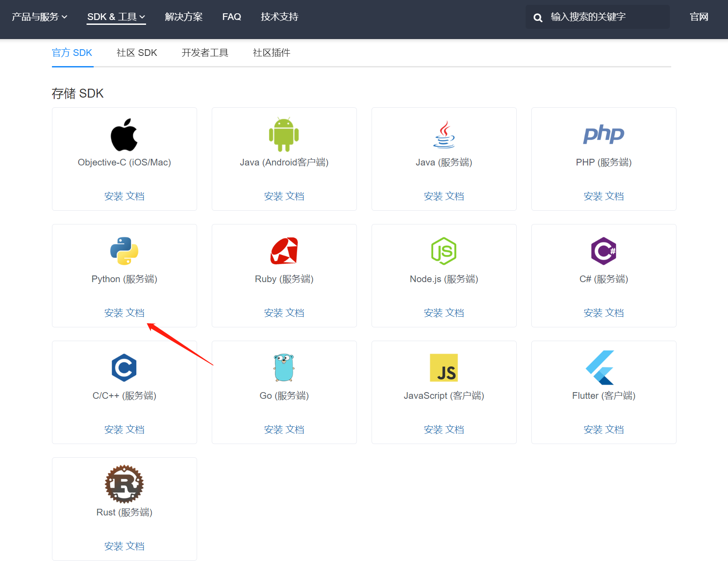Open 安装 link for PHP (服务端)
Viewport: 728px width, 570px height.
(593, 196)
